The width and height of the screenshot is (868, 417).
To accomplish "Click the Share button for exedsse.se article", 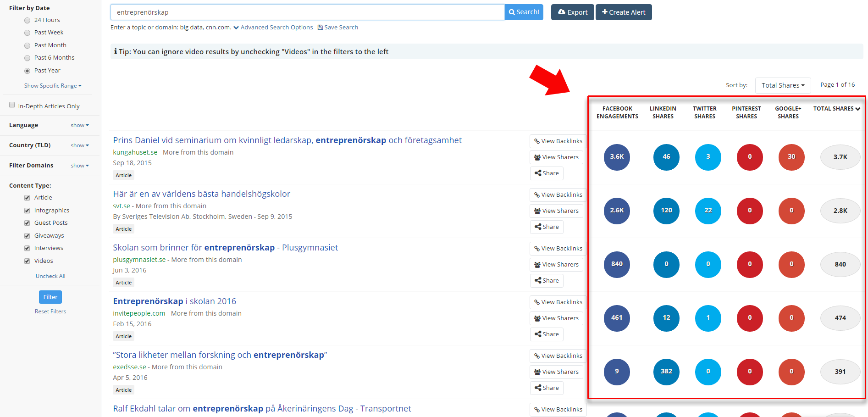I will click(x=547, y=388).
